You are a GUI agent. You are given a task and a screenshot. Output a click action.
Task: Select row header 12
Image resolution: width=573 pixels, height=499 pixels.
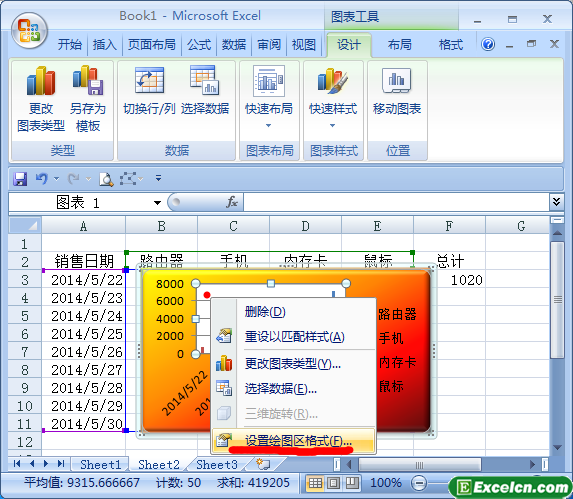click(25, 442)
